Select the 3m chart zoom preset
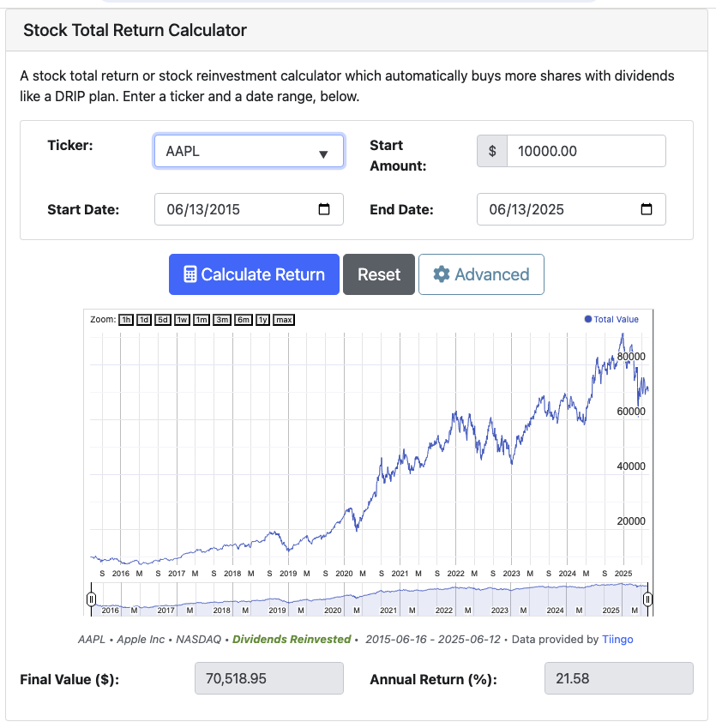Image resolution: width=716 pixels, height=728 pixels. pos(220,319)
